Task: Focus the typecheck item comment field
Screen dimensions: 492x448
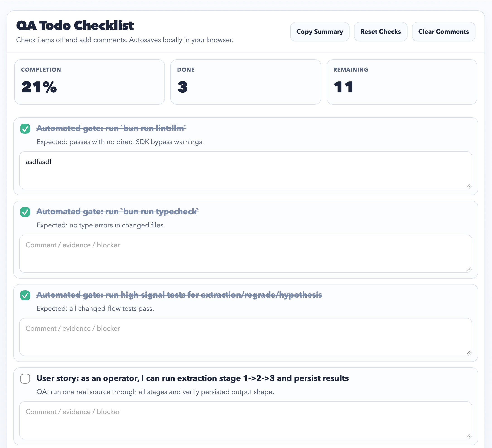Action: pos(245,253)
